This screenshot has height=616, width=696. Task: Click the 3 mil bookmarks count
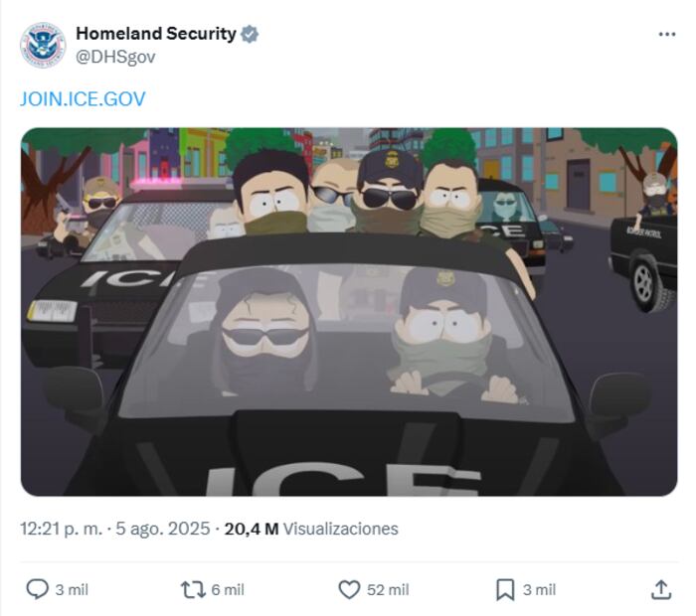[x=539, y=590]
